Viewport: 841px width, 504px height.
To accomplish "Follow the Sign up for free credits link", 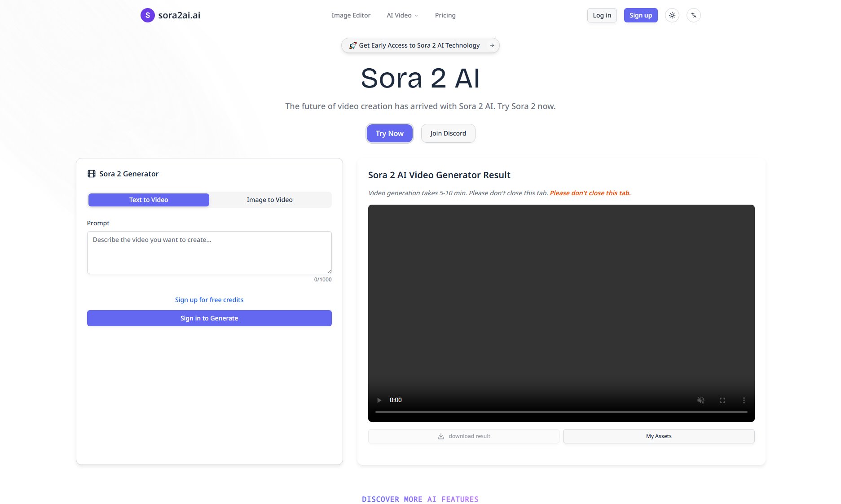I will tap(209, 300).
